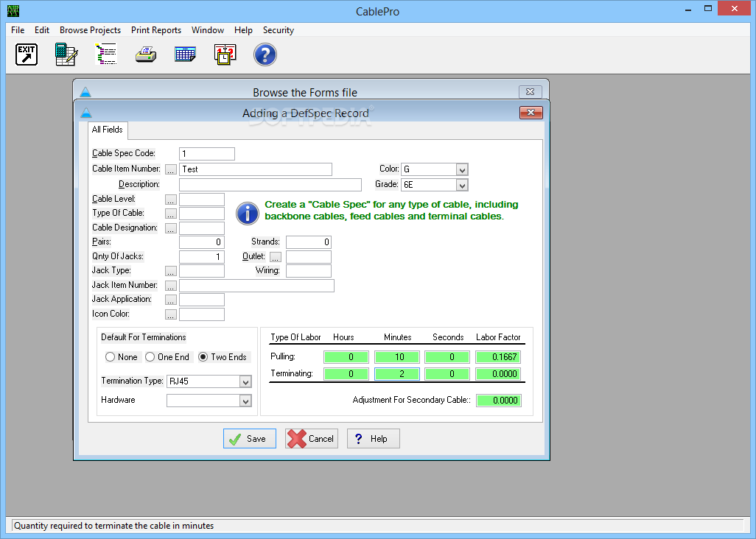The height and width of the screenshot is (539, 756).
Task: Open the Print Reports menu
Action: tap(156, 30)
